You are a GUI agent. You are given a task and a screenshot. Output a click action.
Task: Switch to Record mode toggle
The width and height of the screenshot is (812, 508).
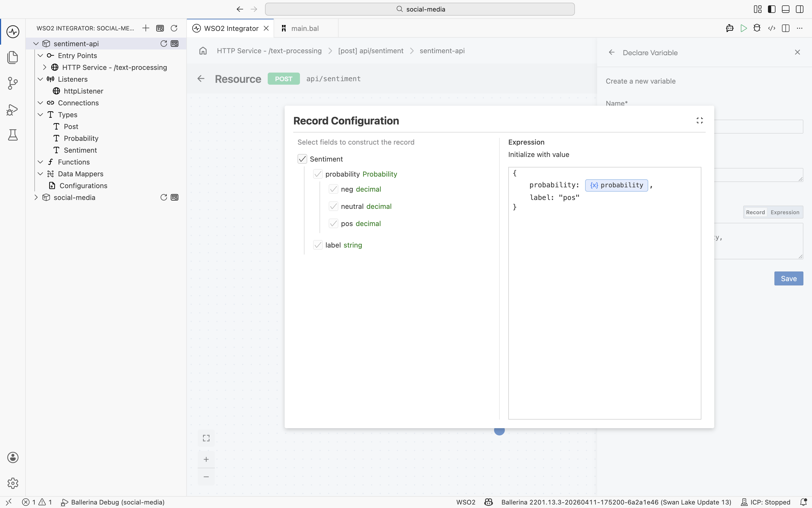coord(755,212)
